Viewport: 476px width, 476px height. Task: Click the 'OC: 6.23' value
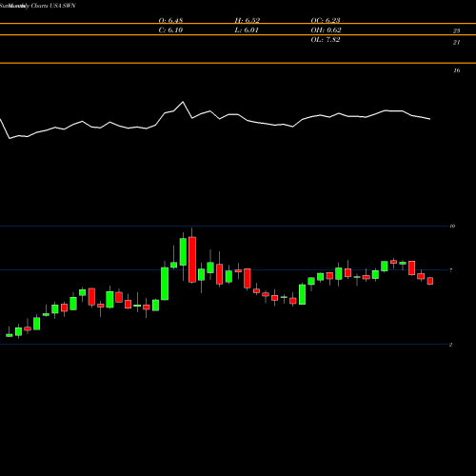point(326,20)
